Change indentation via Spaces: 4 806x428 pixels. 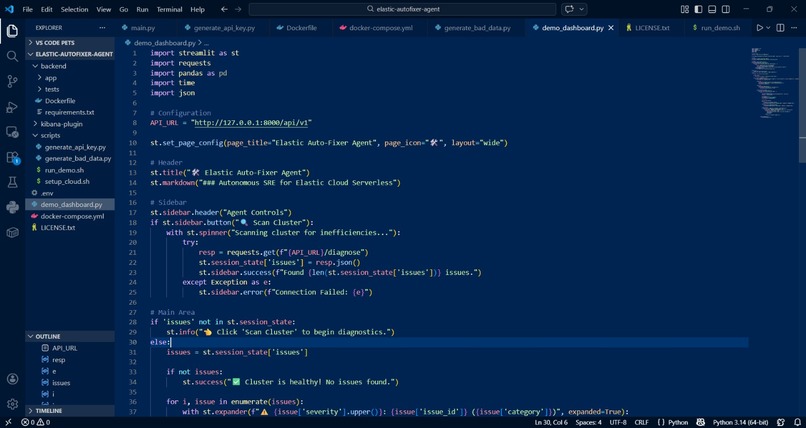point(589,422)
